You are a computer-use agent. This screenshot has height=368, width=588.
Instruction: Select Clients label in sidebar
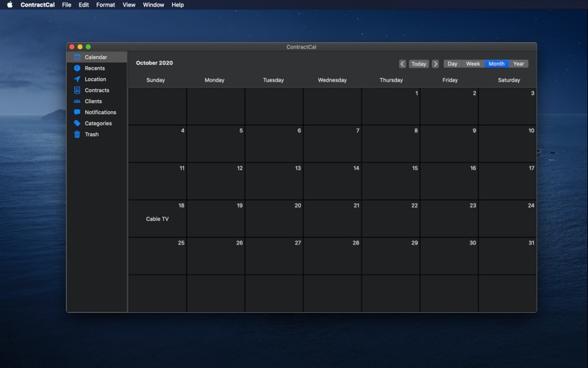coord(93,101)
